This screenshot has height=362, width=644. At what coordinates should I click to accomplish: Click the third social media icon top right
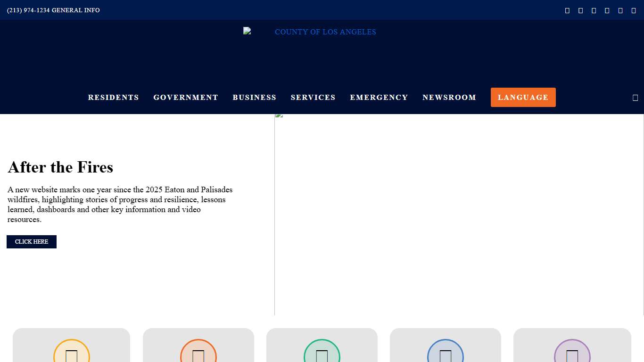coord(594,10)
